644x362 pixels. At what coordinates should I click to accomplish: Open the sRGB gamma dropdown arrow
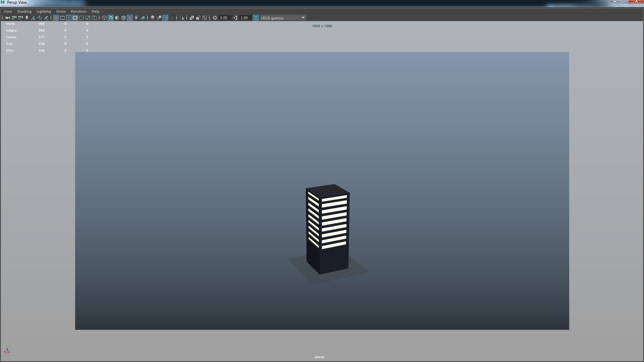click(303, 18)
